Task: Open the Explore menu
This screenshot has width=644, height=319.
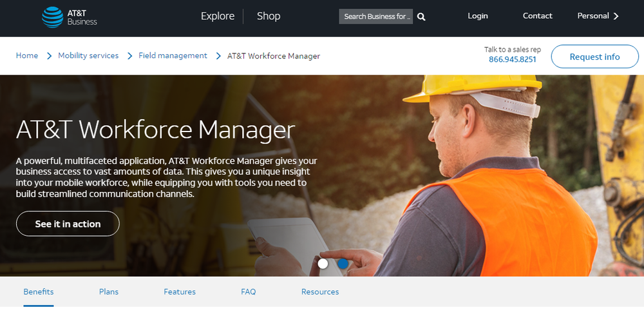Action: (218, 16)
